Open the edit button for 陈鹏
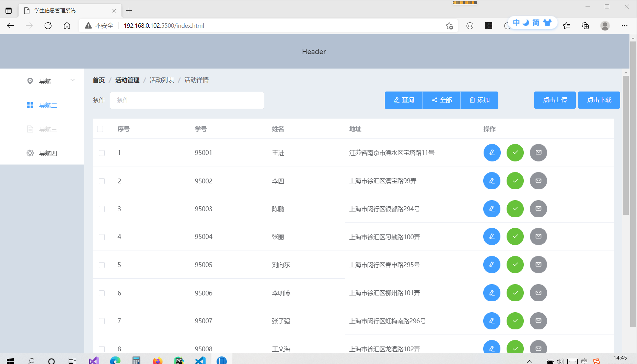The width and height of the screenshot is (637, 364). [492, 209]
